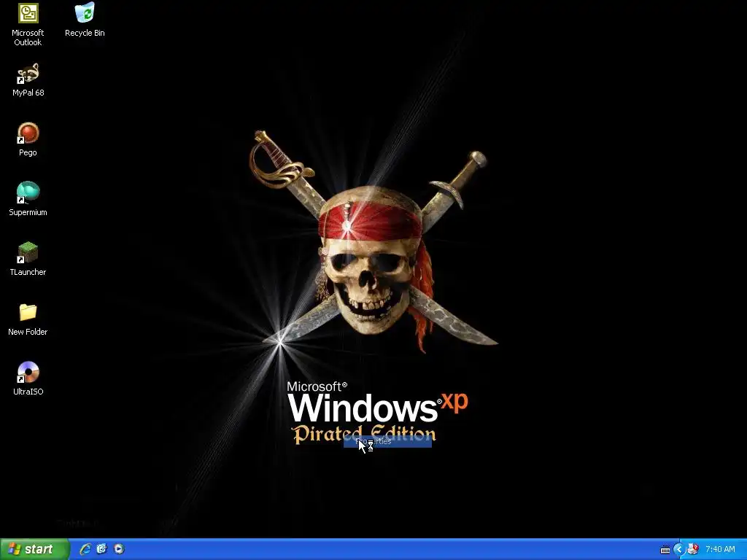
Task: Launch Internet Explorer from Quick Launch
Action: pyautogui.click(x=85, y=549)
